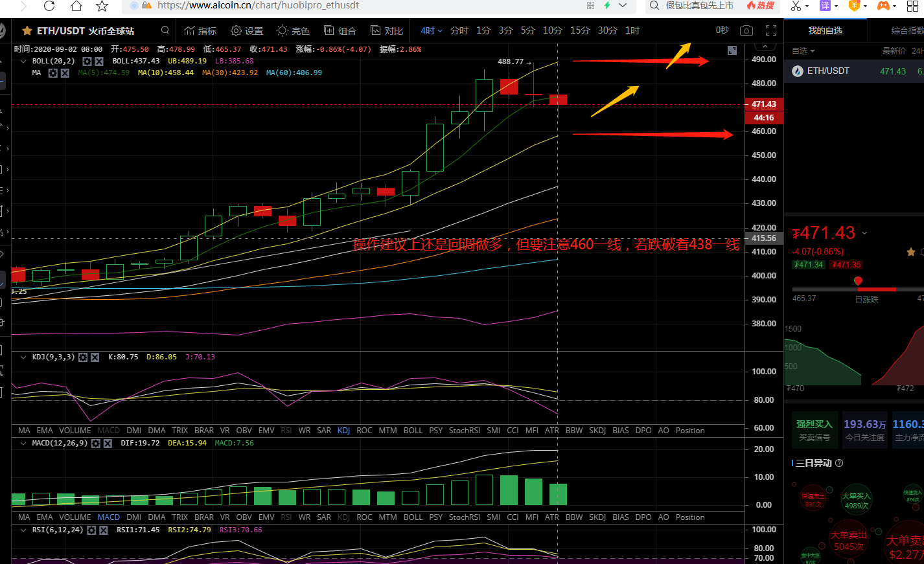Screen dimensions: 924x564
Task: Toggle the 对比 compare mode
Action: click(x=387, y=30)
